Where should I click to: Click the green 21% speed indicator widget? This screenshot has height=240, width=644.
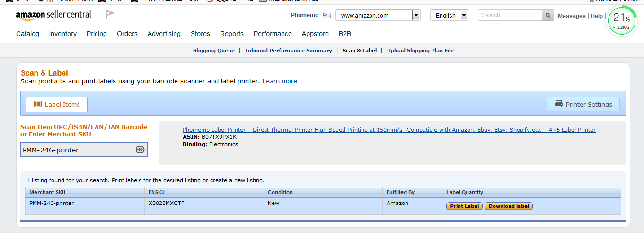[622, 21]
